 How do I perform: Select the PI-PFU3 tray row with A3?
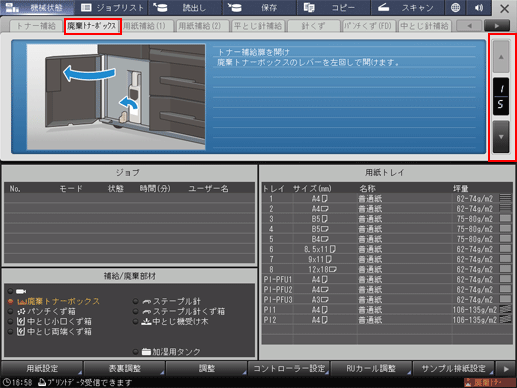coord(387,299)
